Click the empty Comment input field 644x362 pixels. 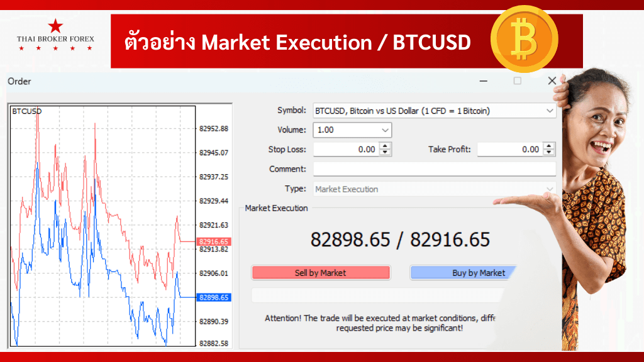(x=434, y=168)
